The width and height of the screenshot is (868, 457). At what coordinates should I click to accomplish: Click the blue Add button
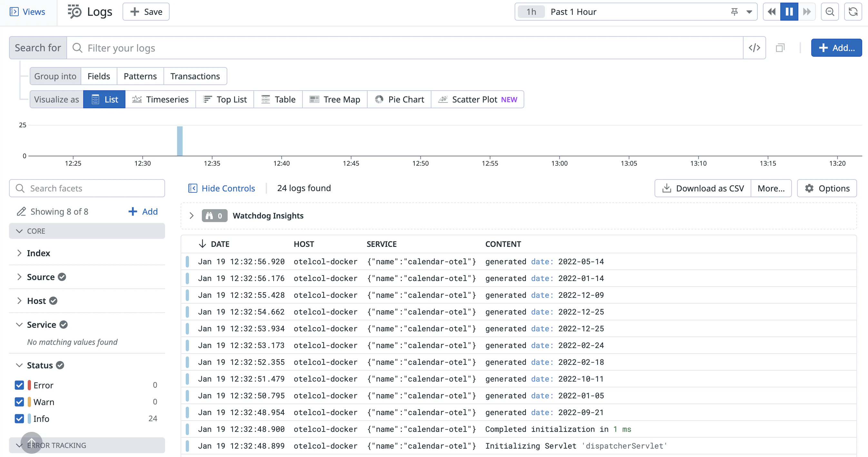tap(836, 48)
